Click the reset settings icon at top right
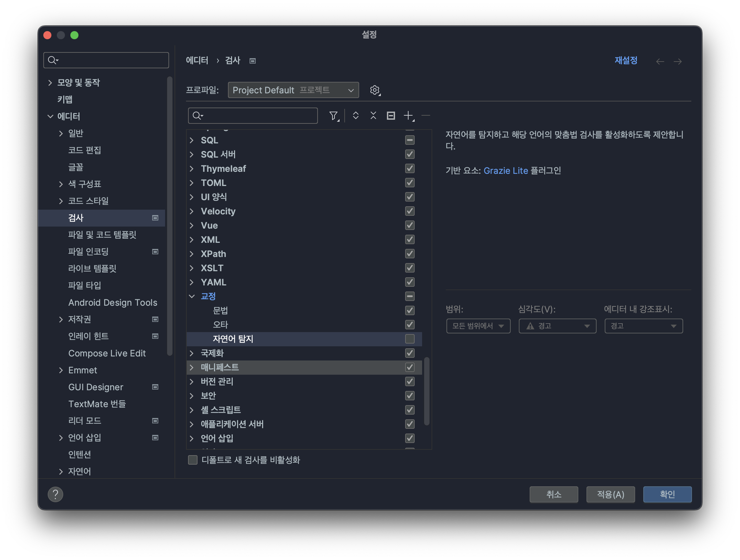This screenshot has height=560, width=740. [x=625, y=60]
